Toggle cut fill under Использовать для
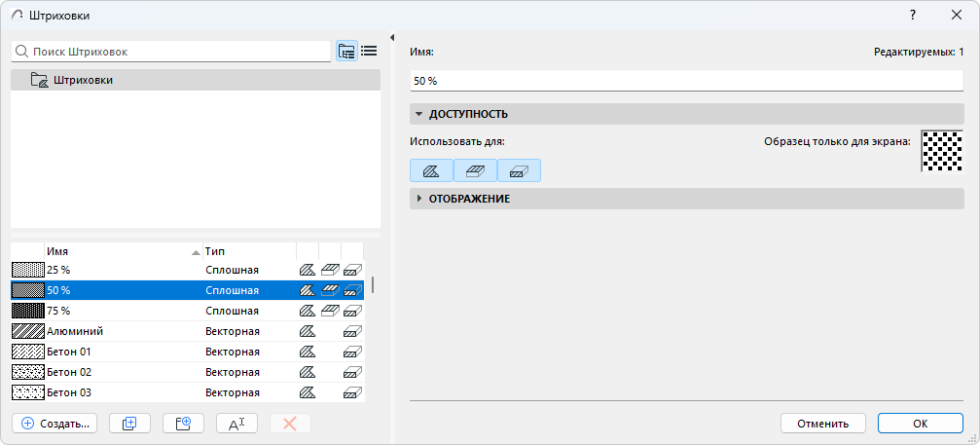The width and height of the screenshot is (980, 445). (x=519, y=170)
